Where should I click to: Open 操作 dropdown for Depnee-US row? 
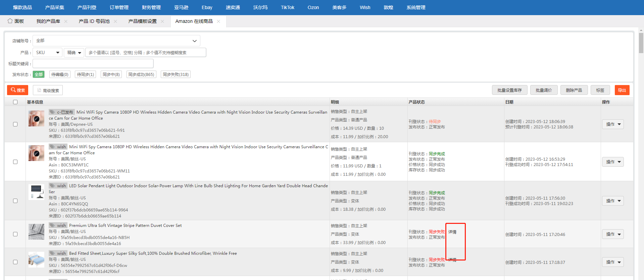click(x=613, y=124)
